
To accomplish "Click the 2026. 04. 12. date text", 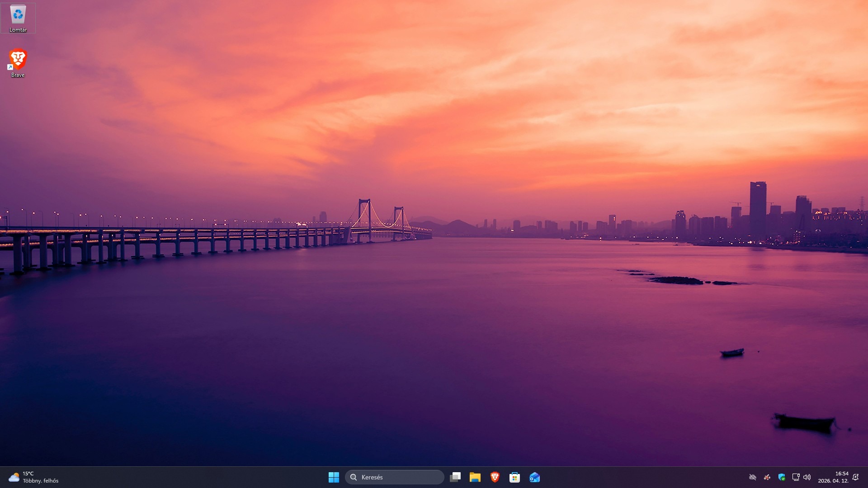I will (x=833, y=481).
